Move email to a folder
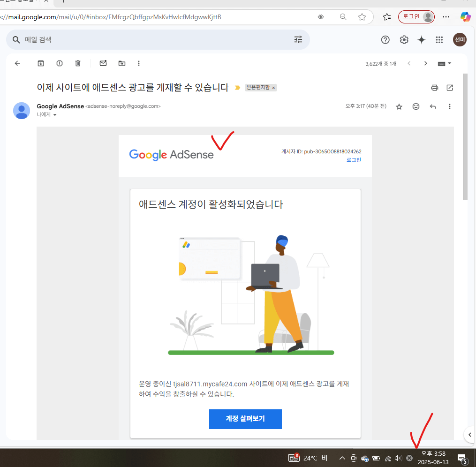The image size is (476, 467). click(122, 63)
